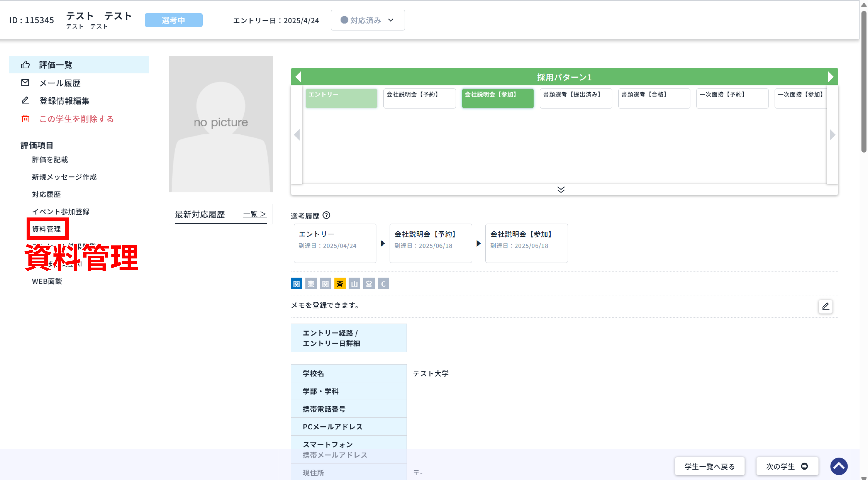The image size is (868, 480).
Task: Click the inner left expander arrow in the flow panel
Action: pyautogui.click(x=297, y=134)
